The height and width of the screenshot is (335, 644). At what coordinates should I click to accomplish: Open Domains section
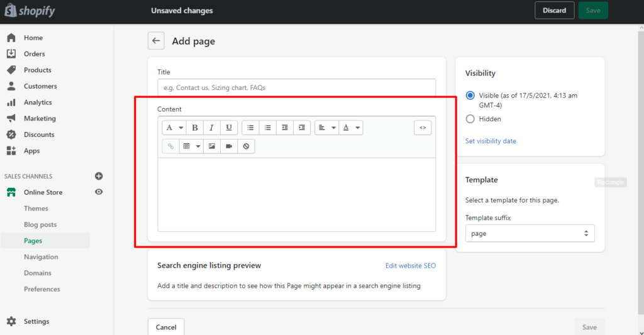click(x=38, y=273)
